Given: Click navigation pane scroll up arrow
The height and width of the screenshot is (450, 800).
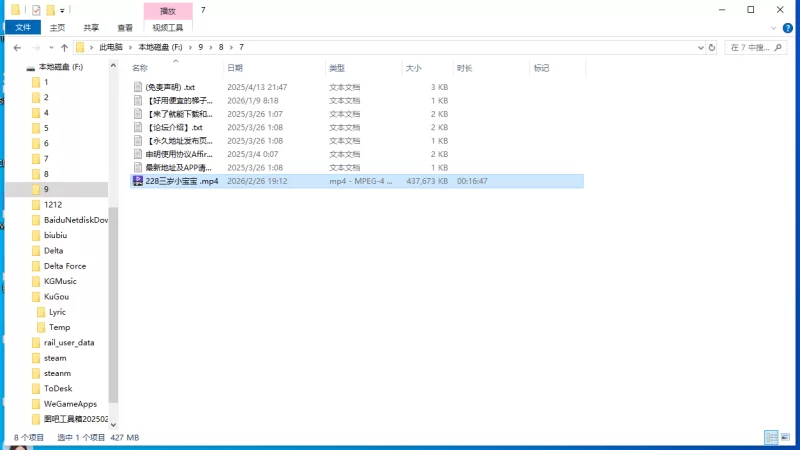Looking at the screenshot, I should pyautogui.click(x=113, y=66).
